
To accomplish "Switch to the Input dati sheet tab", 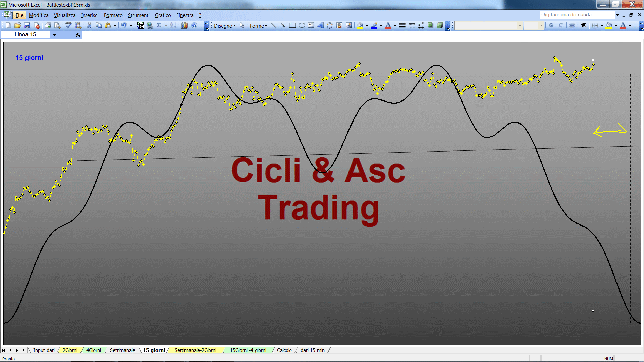I will tap(44, 350).
